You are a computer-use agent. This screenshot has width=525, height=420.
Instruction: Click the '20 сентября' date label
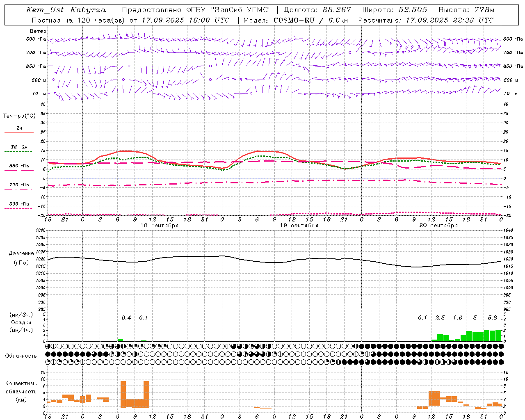point(438,226)
